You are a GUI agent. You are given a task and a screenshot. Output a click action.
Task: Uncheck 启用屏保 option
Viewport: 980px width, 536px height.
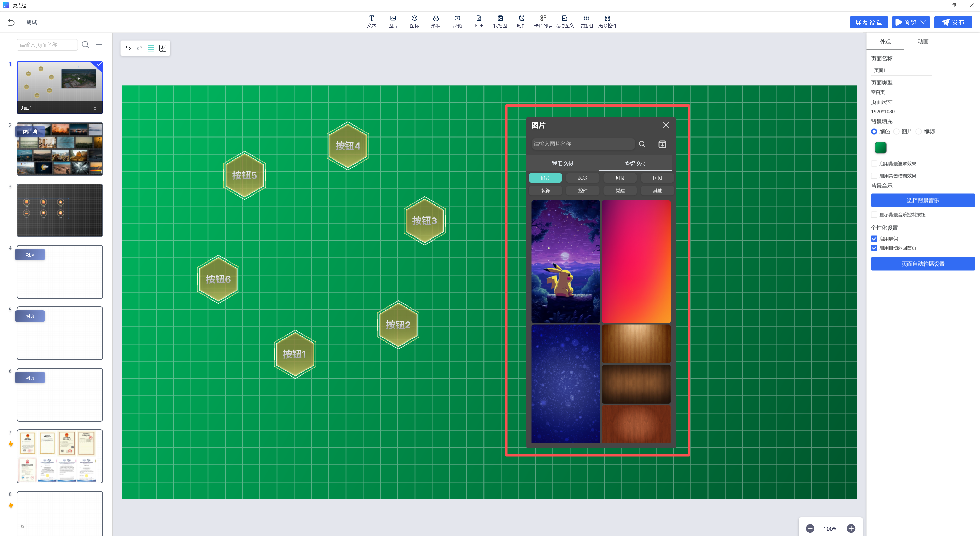pyautogui.click(x=874, y=238)
